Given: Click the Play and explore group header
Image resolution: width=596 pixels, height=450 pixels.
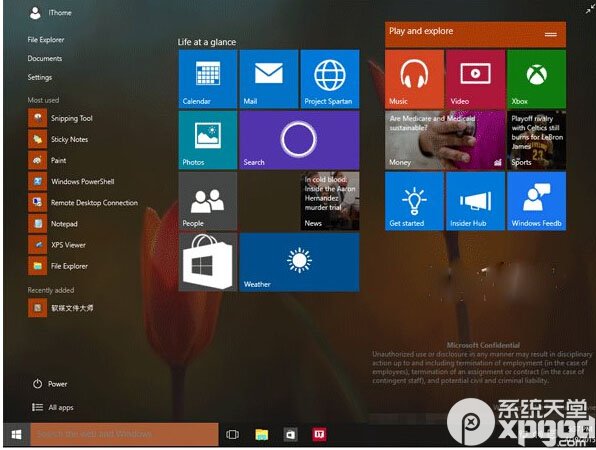Looking at the screenshot, I should click(475, 34).
